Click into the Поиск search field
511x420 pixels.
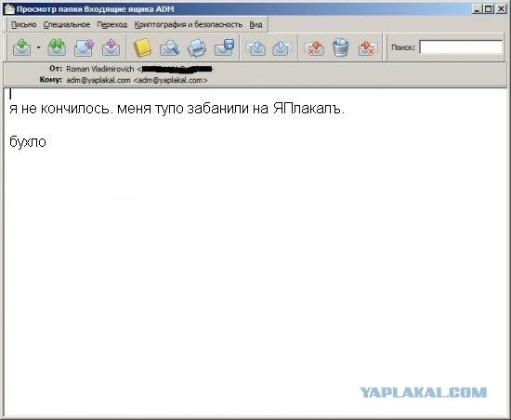[x=461, y=47]
